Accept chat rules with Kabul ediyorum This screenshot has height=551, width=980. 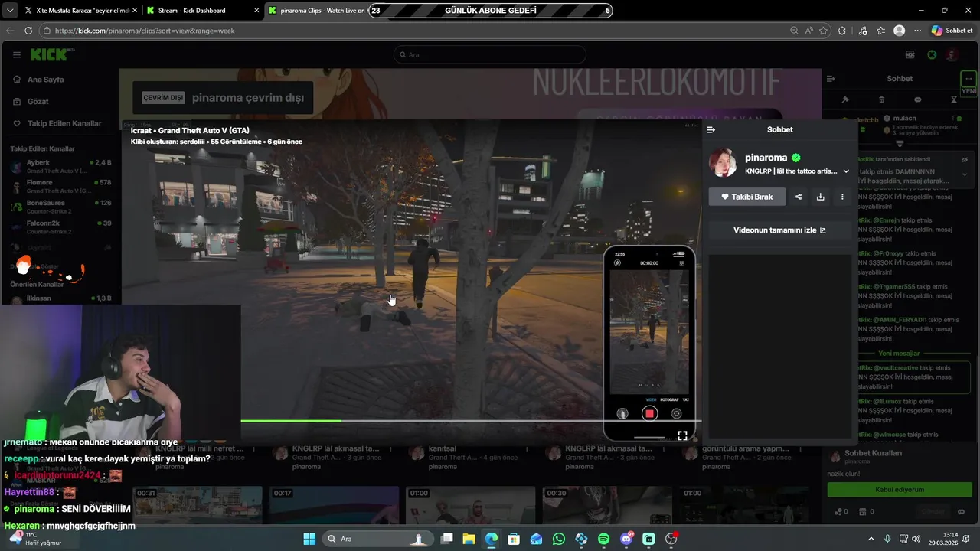(x=900, y=490)
